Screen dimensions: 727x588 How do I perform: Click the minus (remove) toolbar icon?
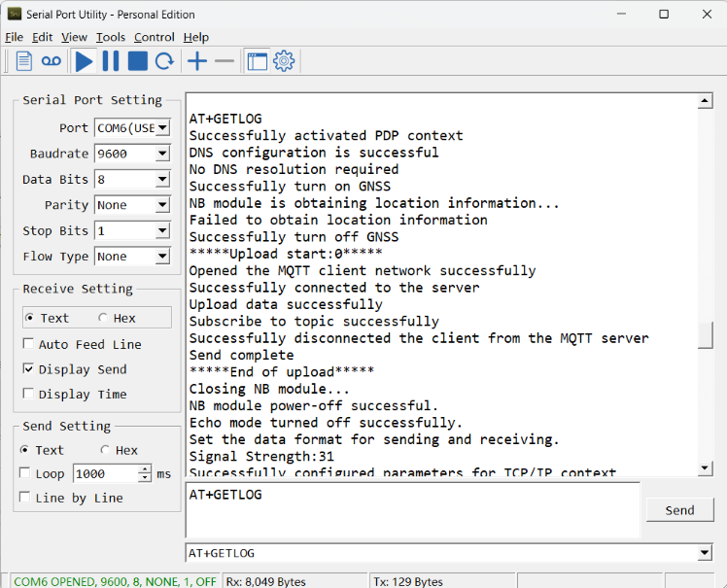(225, 61)
